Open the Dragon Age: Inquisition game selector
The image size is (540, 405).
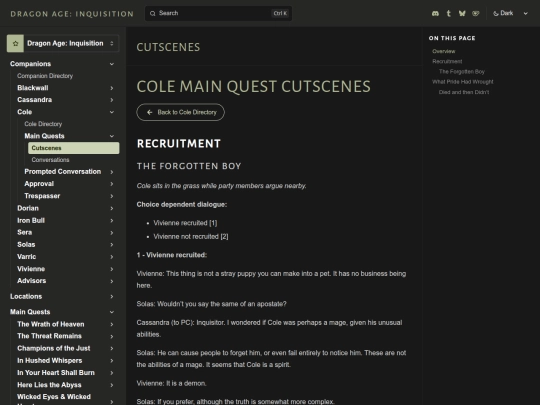[63, 43]
